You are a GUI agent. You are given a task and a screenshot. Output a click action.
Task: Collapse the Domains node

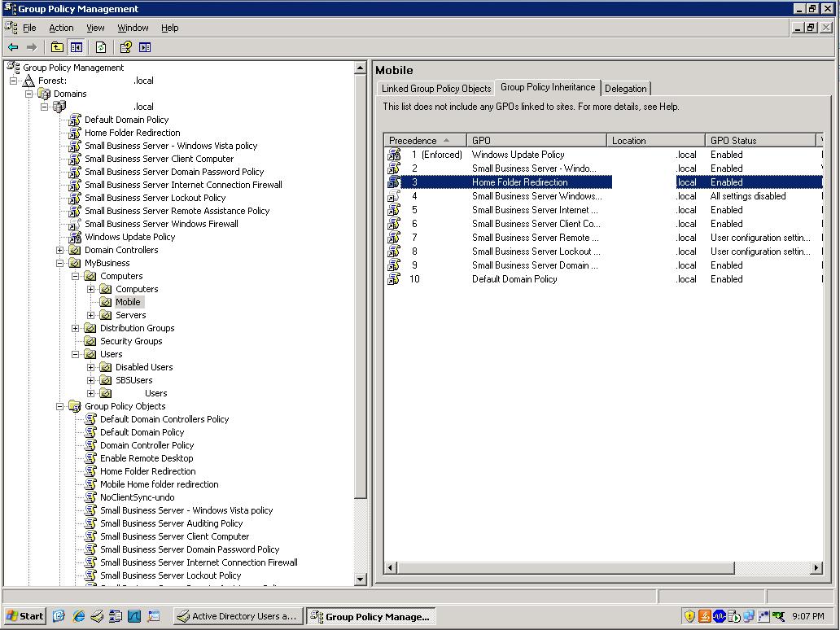[29, 94]
